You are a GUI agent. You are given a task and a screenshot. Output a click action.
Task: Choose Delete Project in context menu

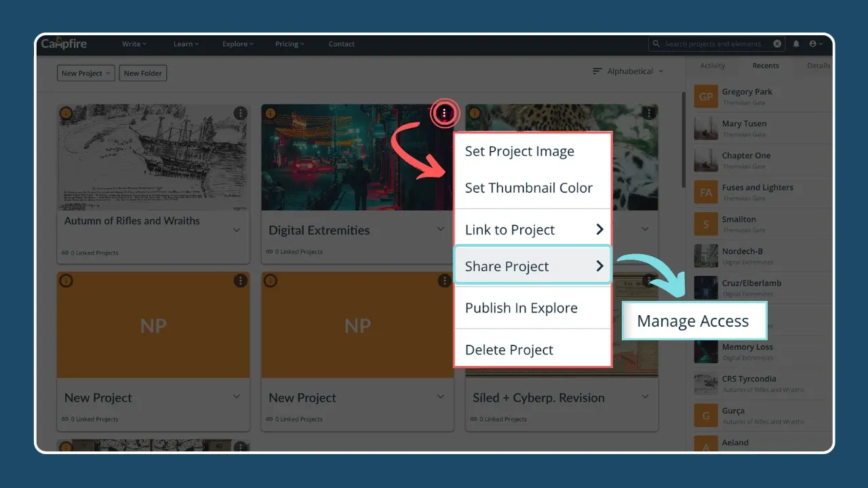[509, 350]
